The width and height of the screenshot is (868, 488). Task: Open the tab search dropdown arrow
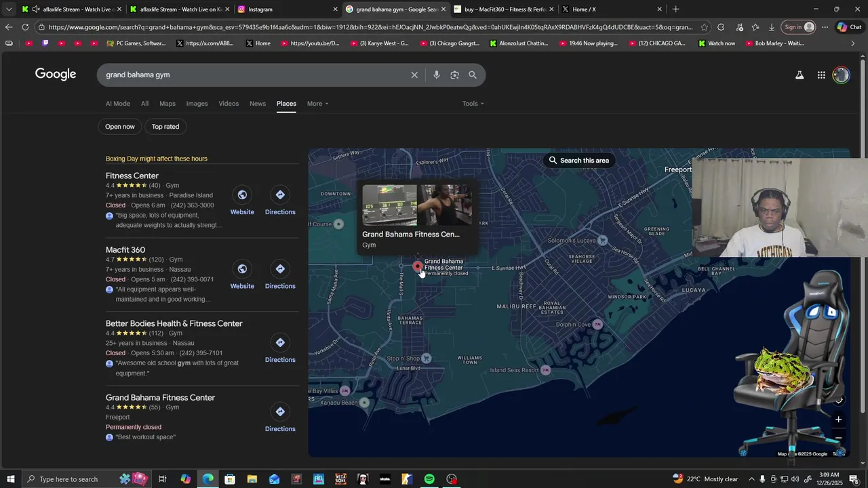coord(8,9)
